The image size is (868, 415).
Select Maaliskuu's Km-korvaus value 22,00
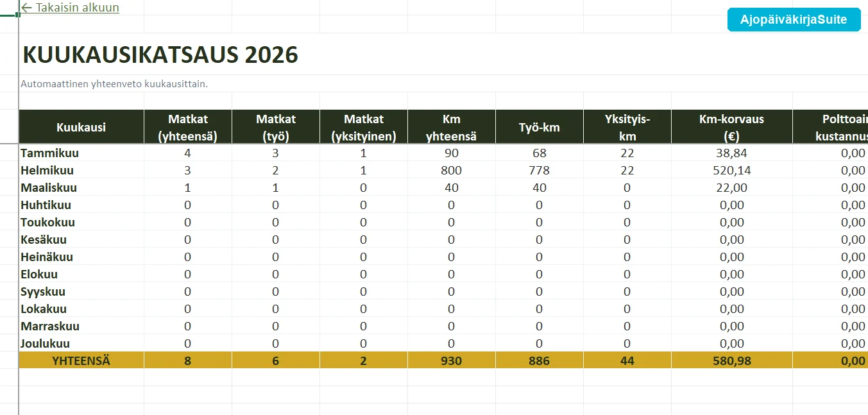pyautogui.click(x=732, y=188)
